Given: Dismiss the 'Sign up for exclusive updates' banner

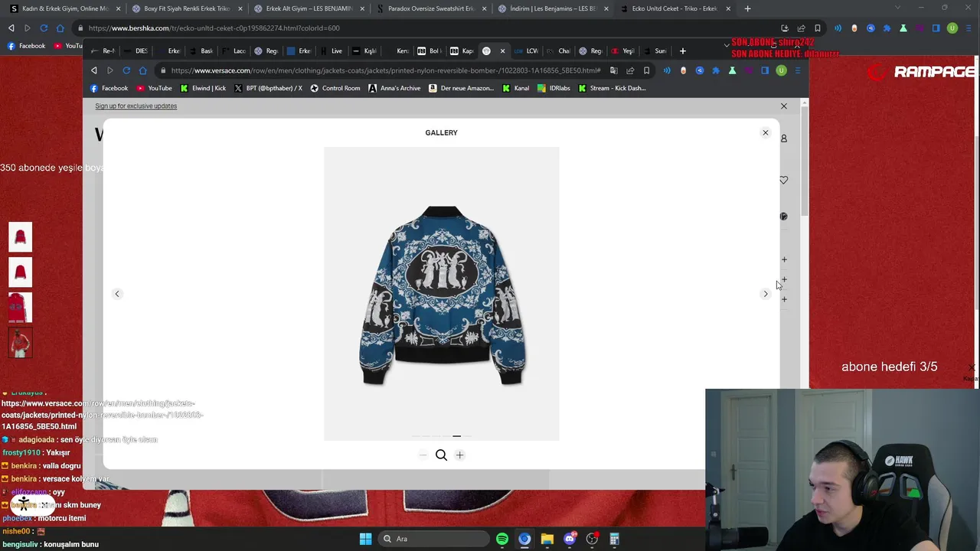Looking at the screenshot, I should click(783, 106).
